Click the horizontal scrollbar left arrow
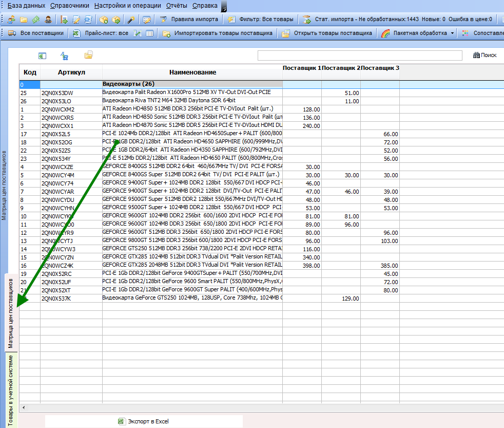 tap(24, 408)
